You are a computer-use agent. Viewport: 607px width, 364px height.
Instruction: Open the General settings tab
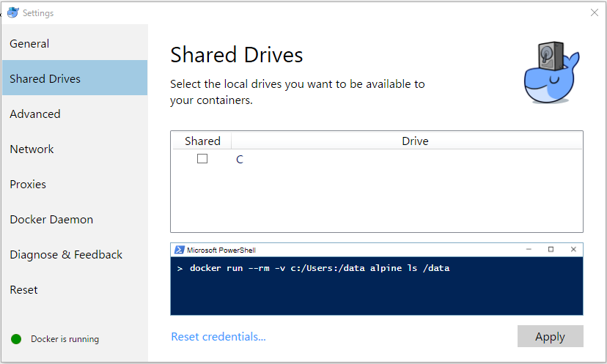point(74,43)
